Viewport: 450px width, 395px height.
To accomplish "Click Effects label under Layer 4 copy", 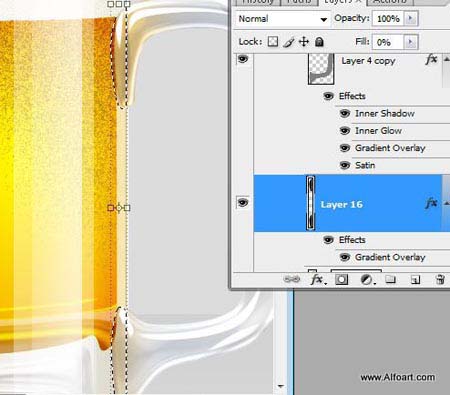I will (352, 96).
